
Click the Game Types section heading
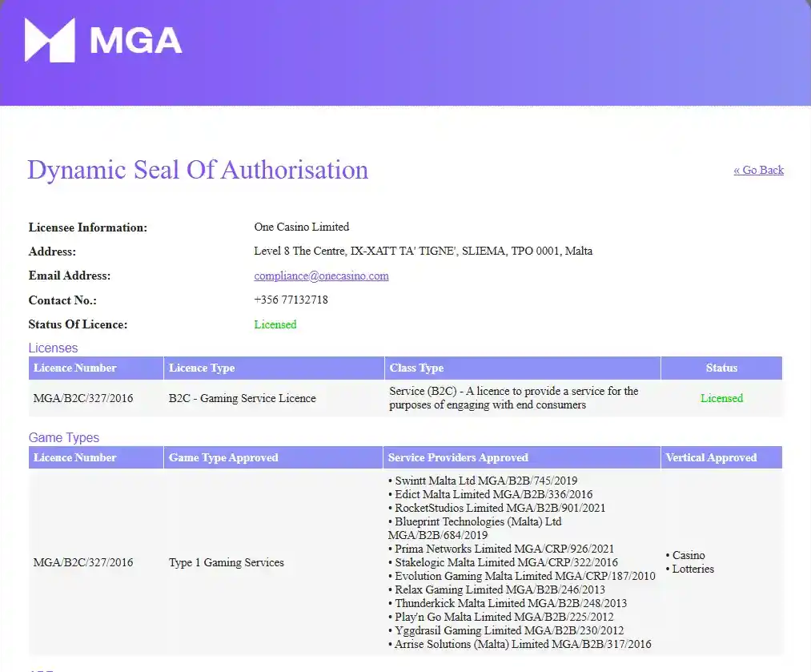pos(63,437)
